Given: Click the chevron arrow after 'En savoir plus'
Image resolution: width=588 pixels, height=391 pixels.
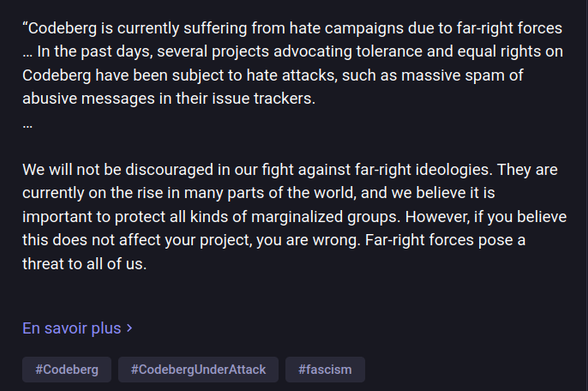Looking at the screenshot, I should [129, 328].
